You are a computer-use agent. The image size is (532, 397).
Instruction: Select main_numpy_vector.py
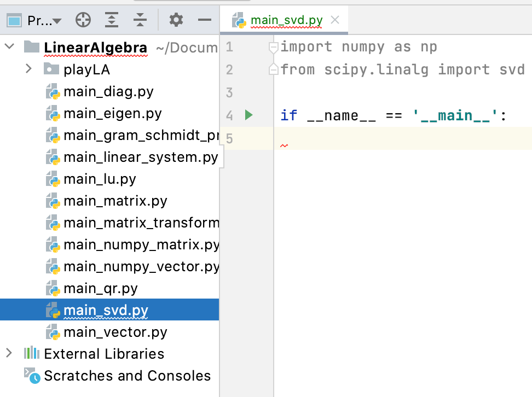141,266
